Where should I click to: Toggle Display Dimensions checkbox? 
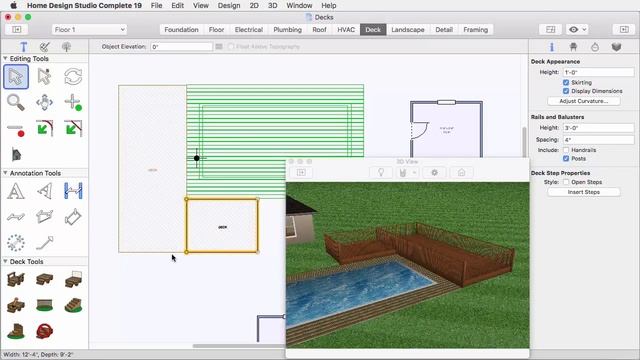pos(566,91)
